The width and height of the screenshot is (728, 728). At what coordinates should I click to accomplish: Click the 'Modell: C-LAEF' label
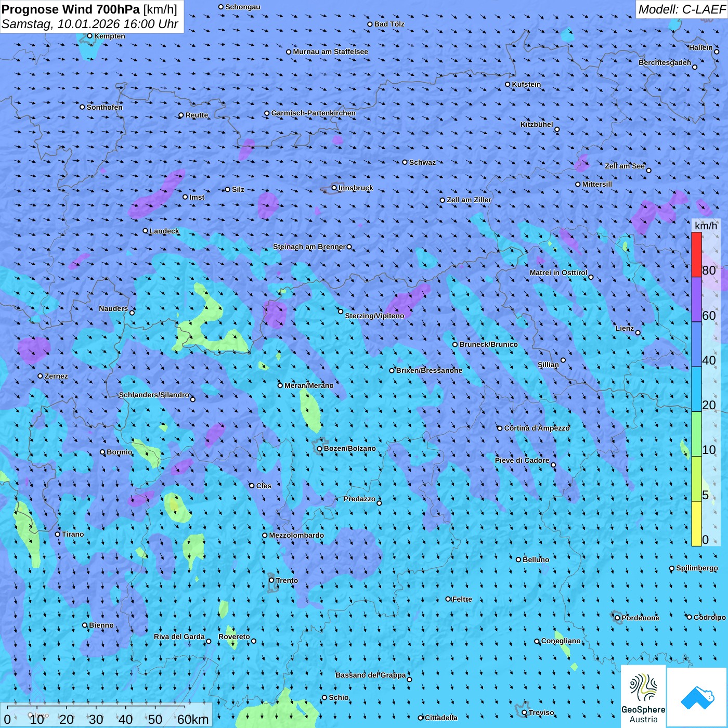tap(682, 9)
